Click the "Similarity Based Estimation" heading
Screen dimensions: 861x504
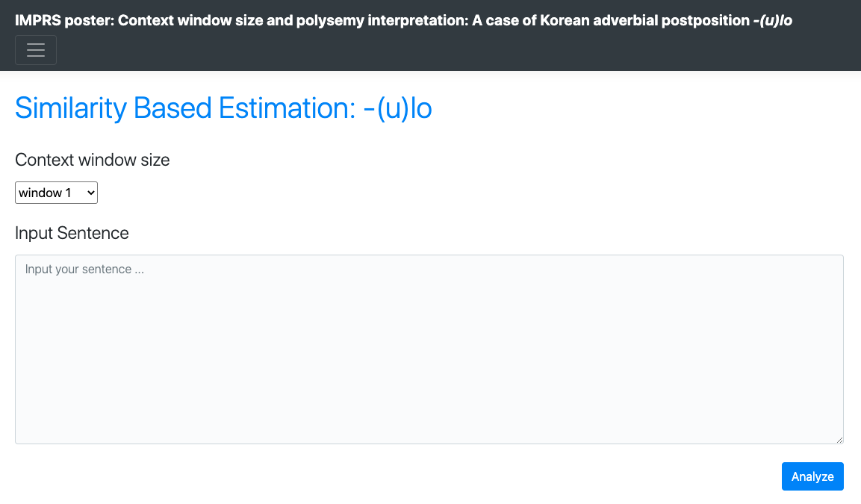pos(183,109)
